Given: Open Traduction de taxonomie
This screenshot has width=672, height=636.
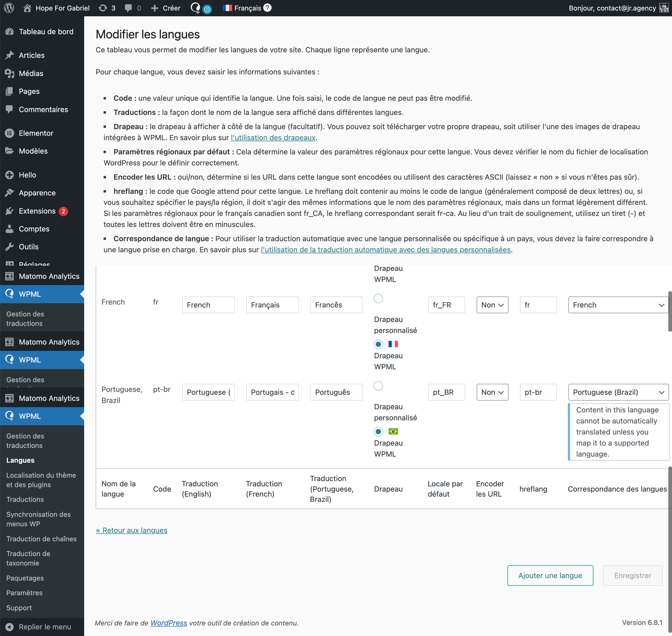Looking at the screenshot, I should tap(28, 558).
